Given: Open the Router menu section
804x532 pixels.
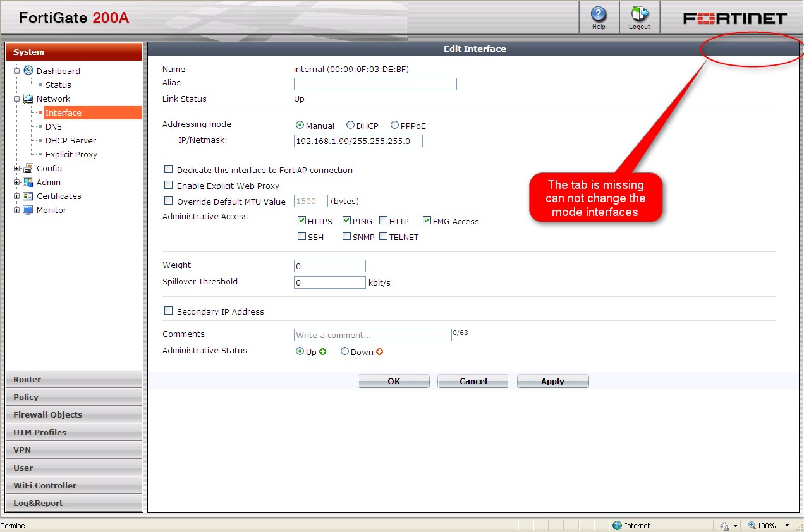Looking at the screenshot, I should [74, 379].
